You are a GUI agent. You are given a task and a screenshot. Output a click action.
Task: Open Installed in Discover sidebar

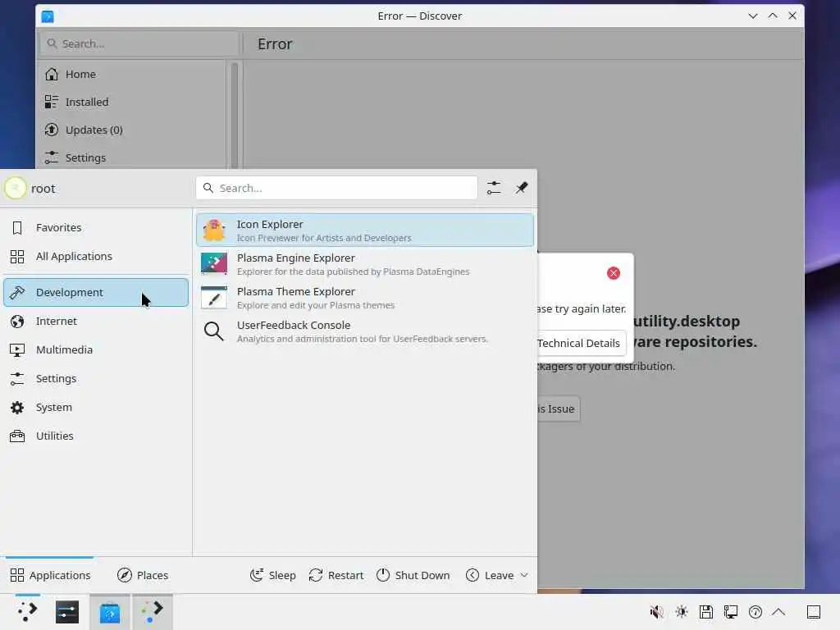133,103
